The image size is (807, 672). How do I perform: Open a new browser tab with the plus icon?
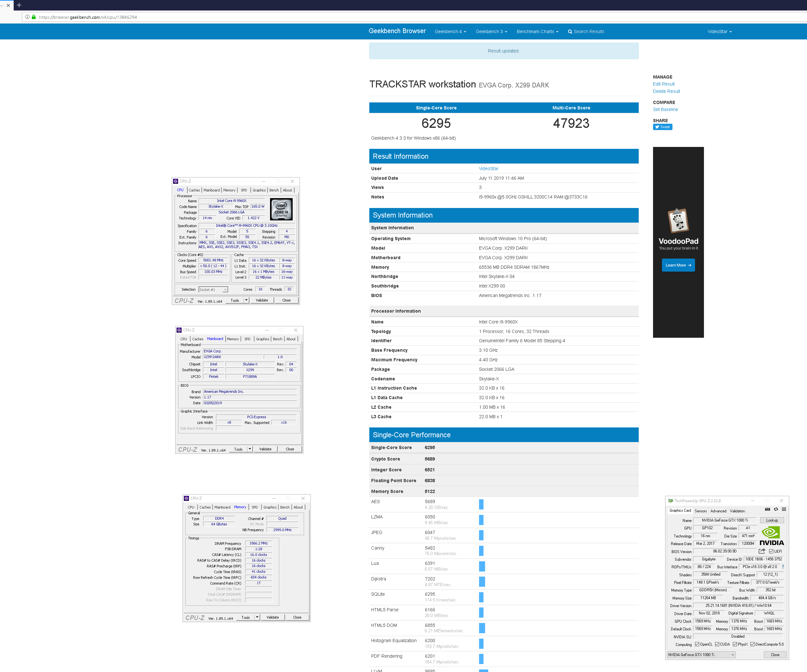click(19, 5)
